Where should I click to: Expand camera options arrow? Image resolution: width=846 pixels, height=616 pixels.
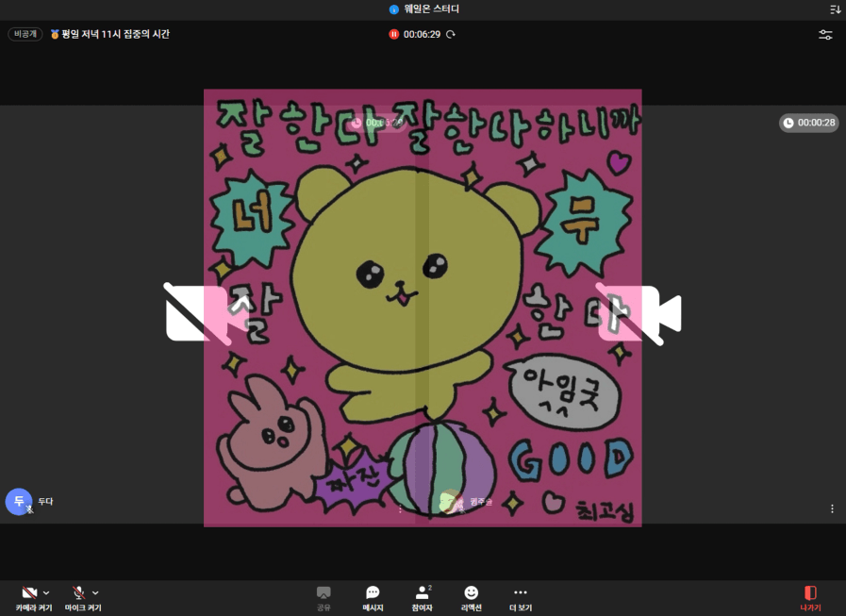[x=46, y=593]
